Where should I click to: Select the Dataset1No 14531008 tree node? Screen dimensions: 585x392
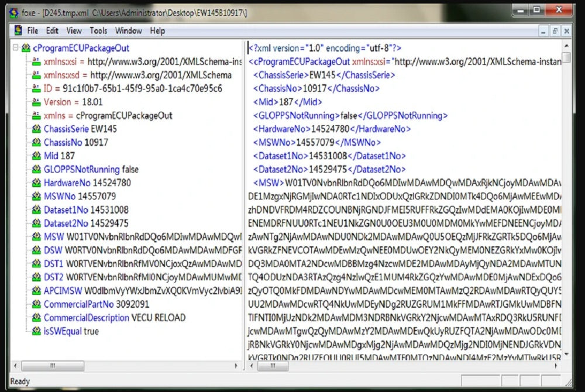click(86, 210)
